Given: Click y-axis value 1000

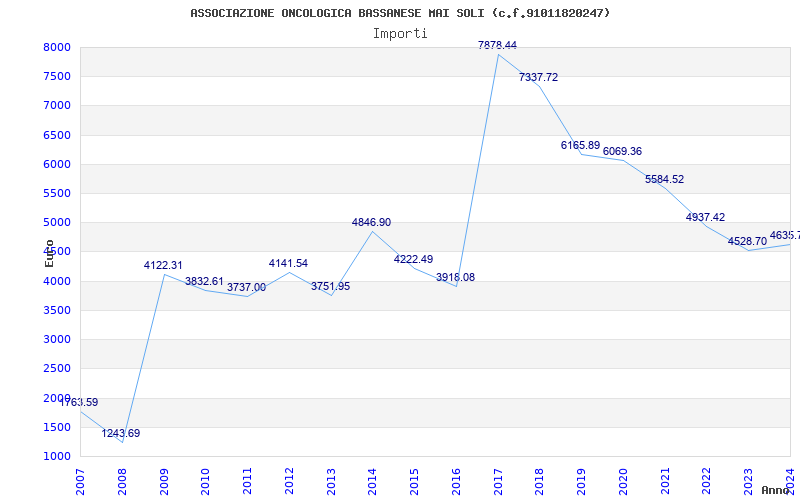Looking at the screenshot, I should pos(57,456).
